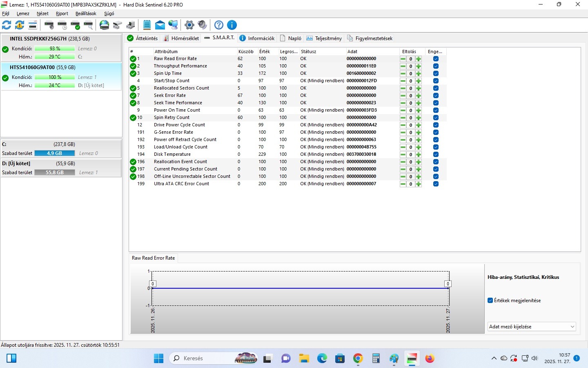Open Google Chrome from the taskbar

point(358,359)
